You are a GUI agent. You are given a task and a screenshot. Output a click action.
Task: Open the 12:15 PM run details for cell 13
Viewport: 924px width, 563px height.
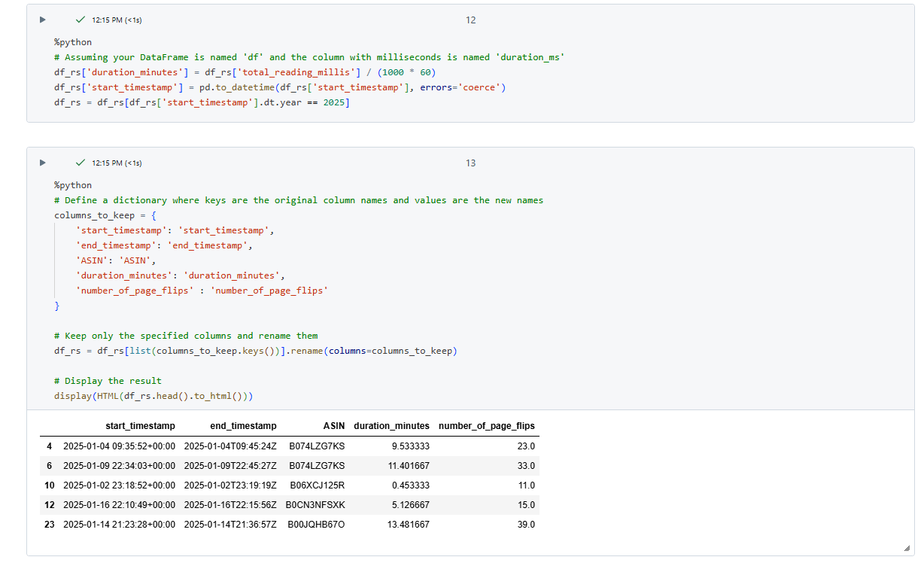116,163
